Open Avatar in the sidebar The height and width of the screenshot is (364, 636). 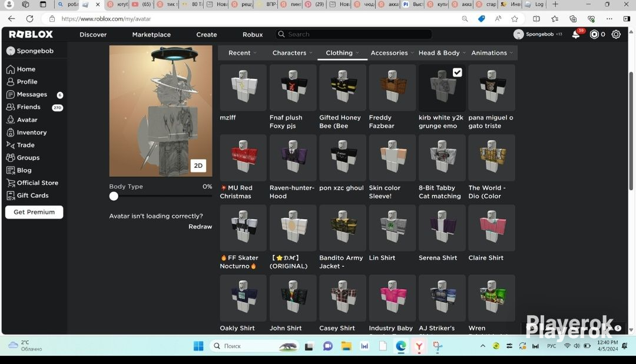click(x=22, y=120)
